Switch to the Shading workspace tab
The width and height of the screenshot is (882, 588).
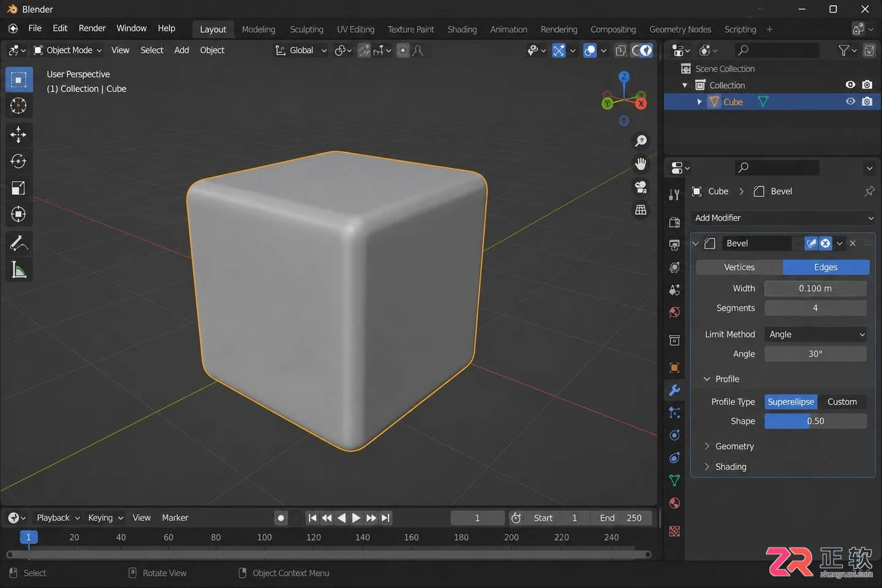[x=462, y=29]
